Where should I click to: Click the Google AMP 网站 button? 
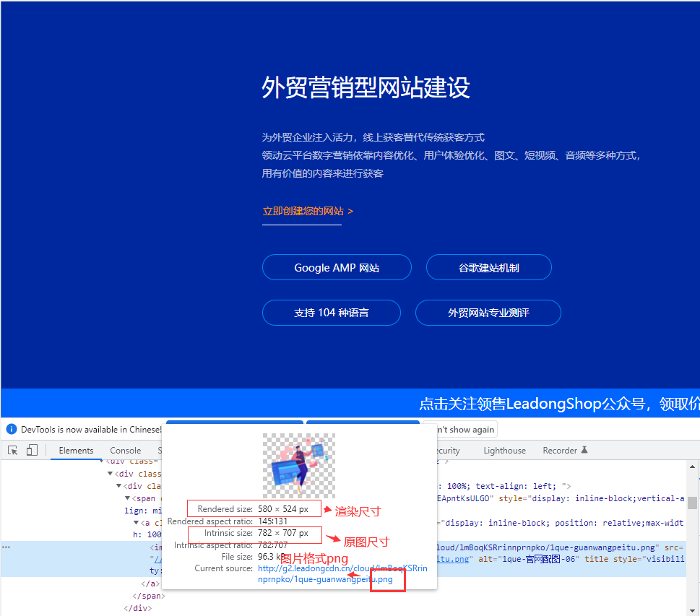337,267
